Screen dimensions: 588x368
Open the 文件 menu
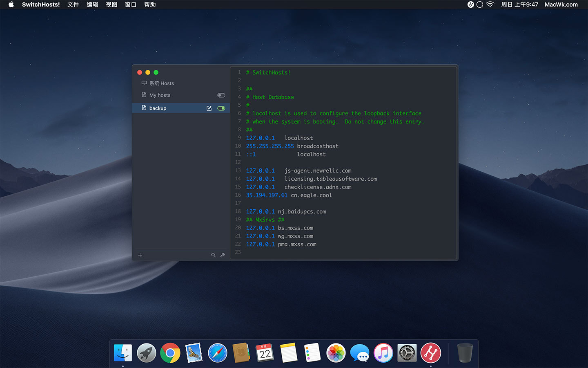[73, 4]
